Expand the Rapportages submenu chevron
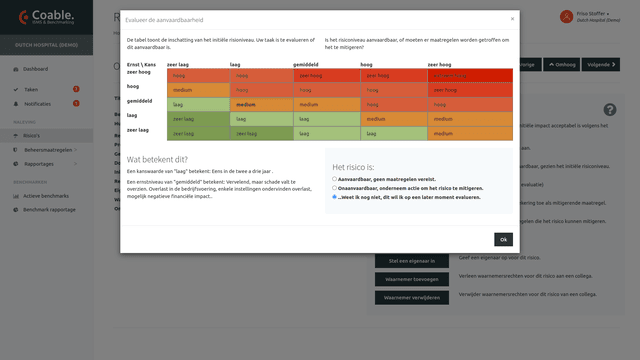This screenshot has height=360, width=640. click(x=76, y=164)
